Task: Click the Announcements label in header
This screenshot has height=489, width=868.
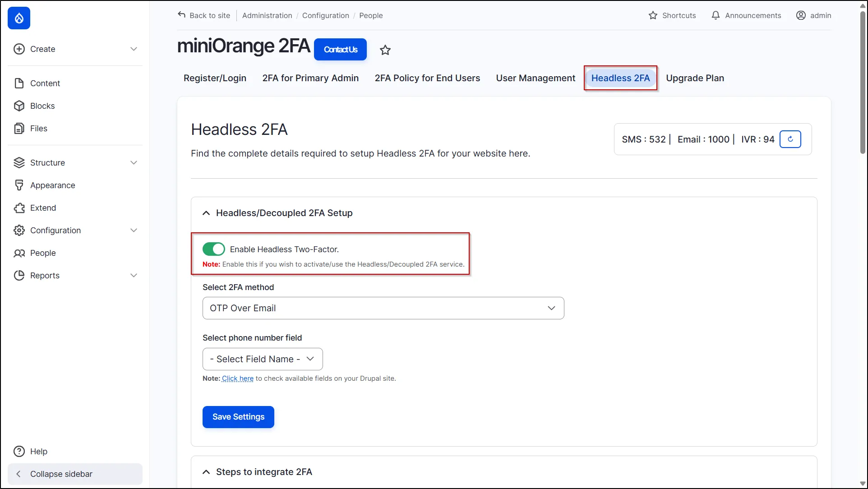Action: [753, 15]
